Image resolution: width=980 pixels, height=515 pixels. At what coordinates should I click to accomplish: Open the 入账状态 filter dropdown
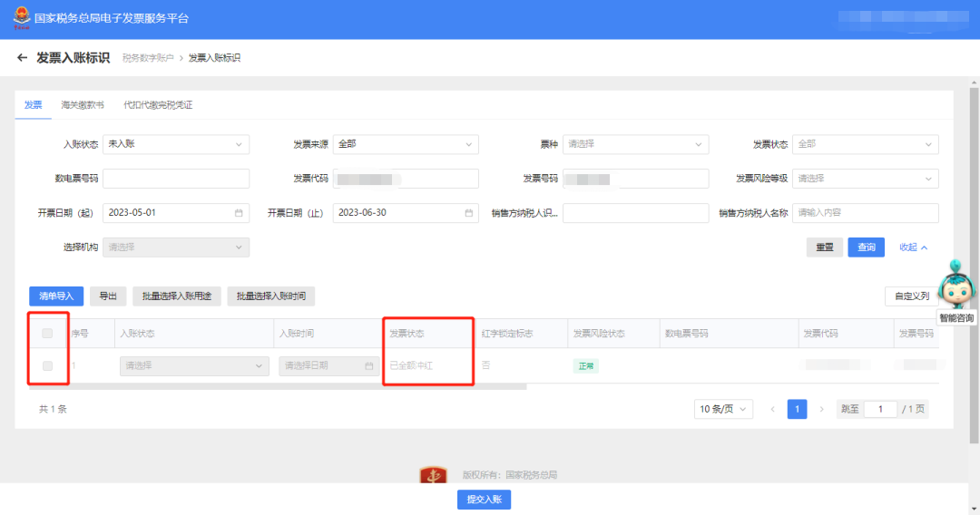(175, 144)
